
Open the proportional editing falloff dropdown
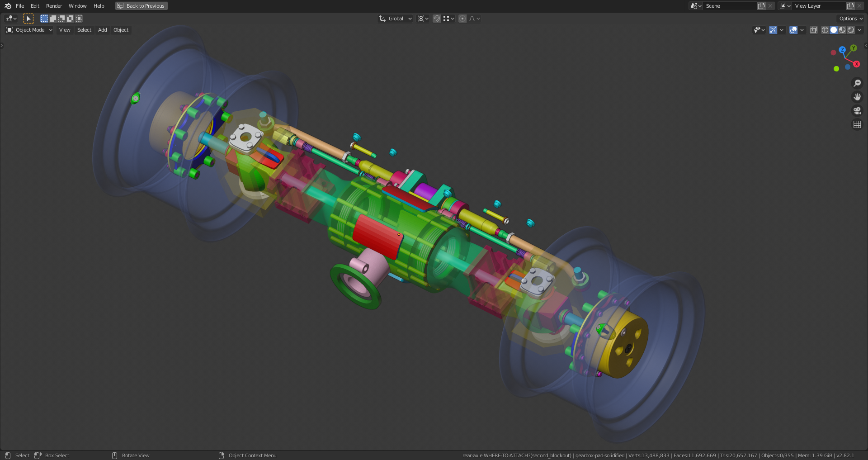pos(475,19)
